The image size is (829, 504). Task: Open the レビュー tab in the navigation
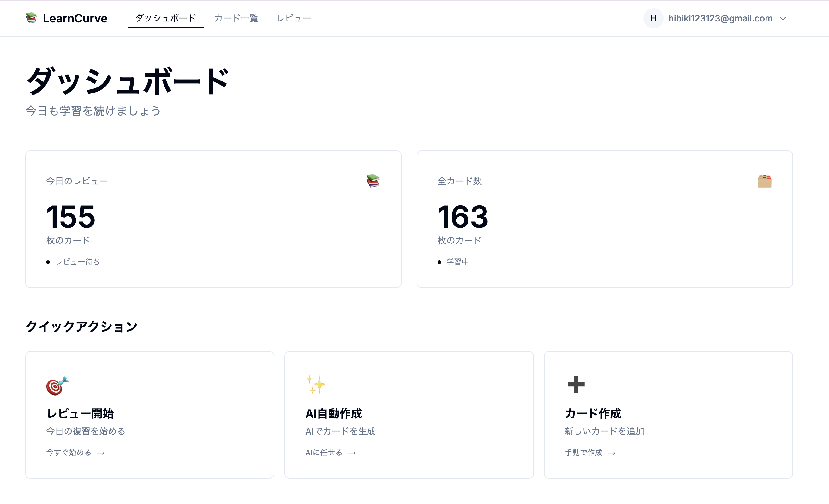[x=294, y=18]
